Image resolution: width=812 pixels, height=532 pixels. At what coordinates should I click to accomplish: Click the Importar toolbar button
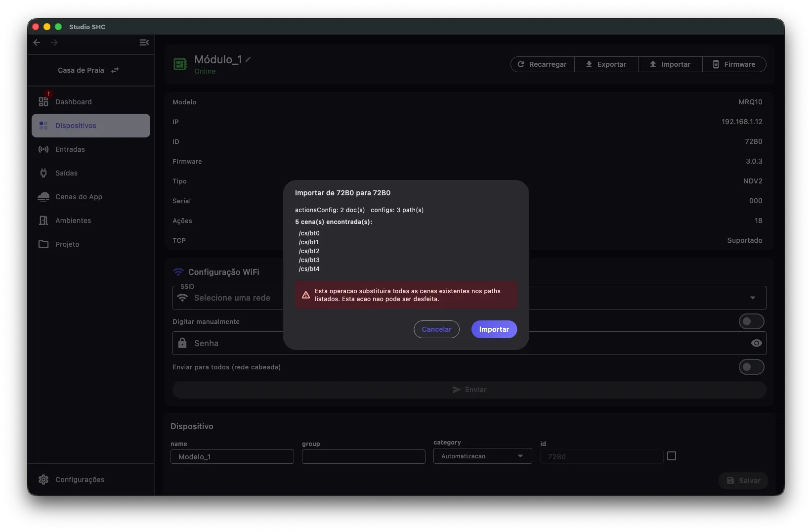tap(670, 64)
